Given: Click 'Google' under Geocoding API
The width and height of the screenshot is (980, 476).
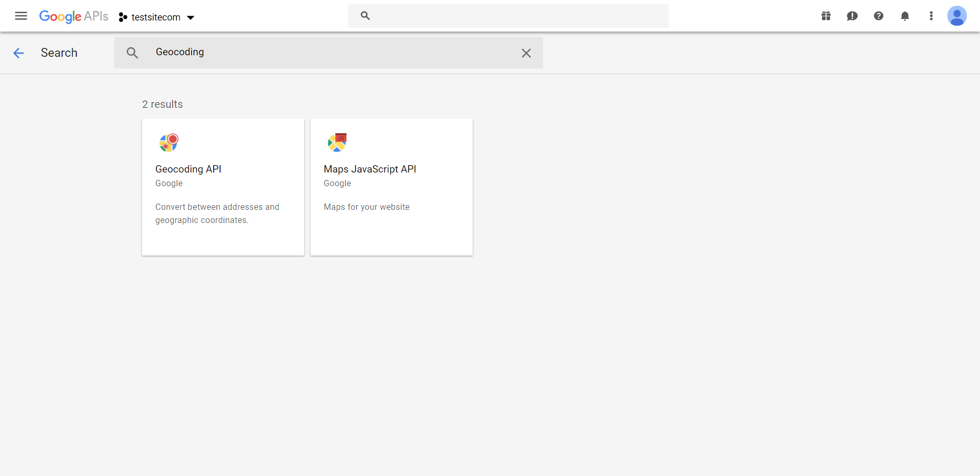Looking at the screenshot, I should click(x=169, y=183).
